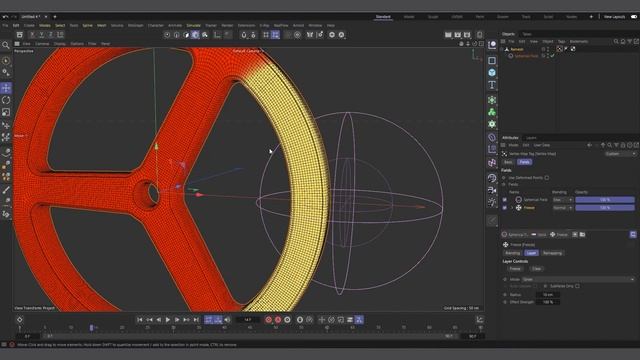Viewport: 640px width, 360px height.
Task: Click the Text spline icon in right palette
Action: pyautogui.click(x=492, y=85)
